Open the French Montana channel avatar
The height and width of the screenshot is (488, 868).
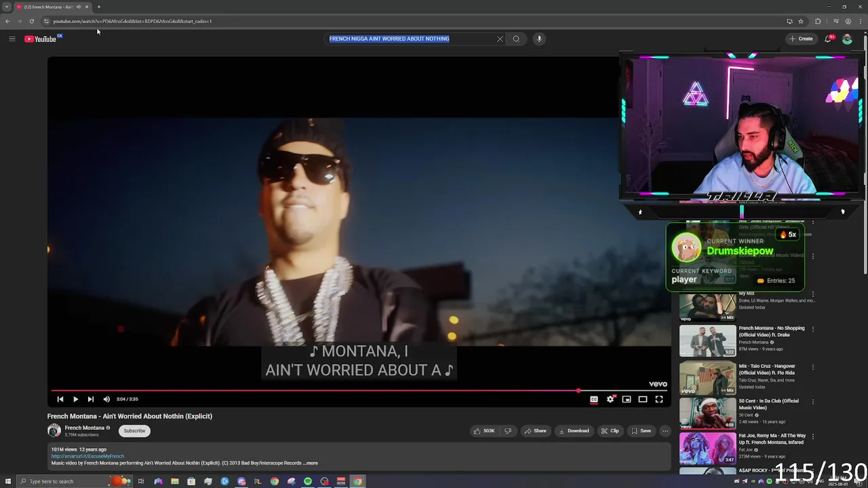(54, 430)
